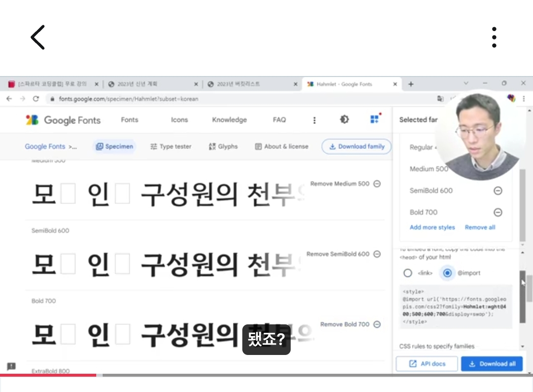Select the @import embed radio option
This screenshot has width=533, height=392.
tap(447, 273)
